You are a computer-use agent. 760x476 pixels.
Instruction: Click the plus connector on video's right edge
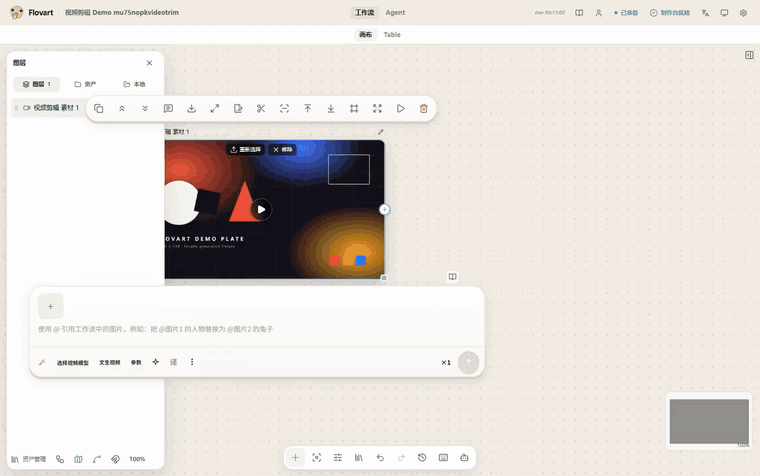pyautogui.click(x=384, y=209)
